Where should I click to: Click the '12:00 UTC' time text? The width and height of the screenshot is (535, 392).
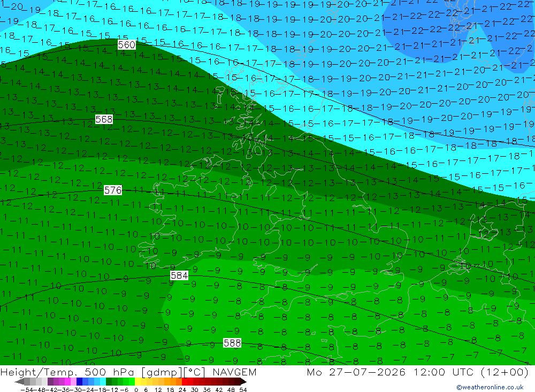click(445, 372)
